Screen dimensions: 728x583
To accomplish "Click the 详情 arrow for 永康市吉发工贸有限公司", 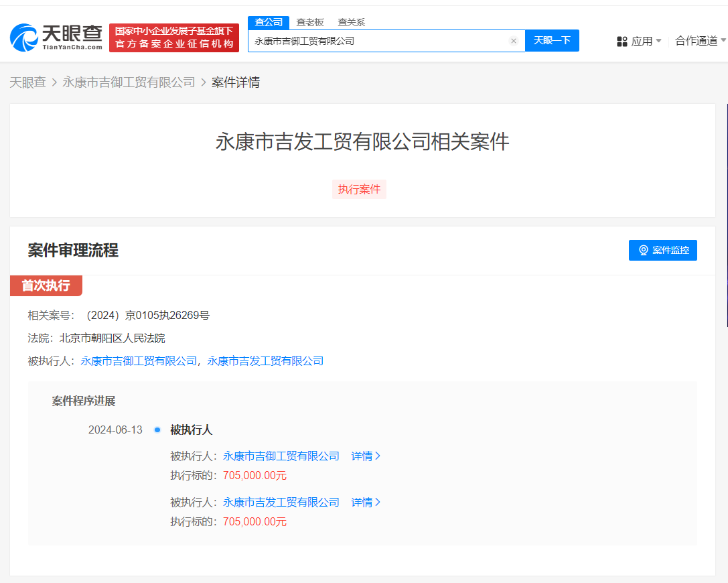I will 366,502.
